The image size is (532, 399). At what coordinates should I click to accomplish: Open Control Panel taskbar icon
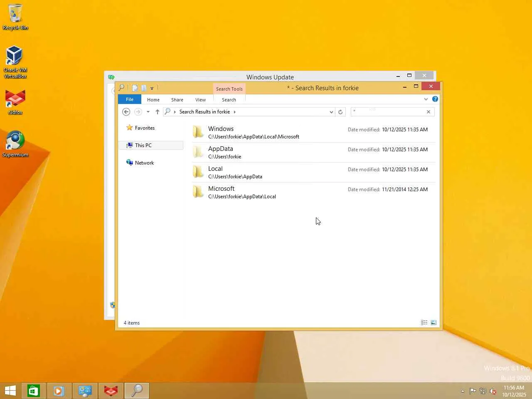coord(85,391)
